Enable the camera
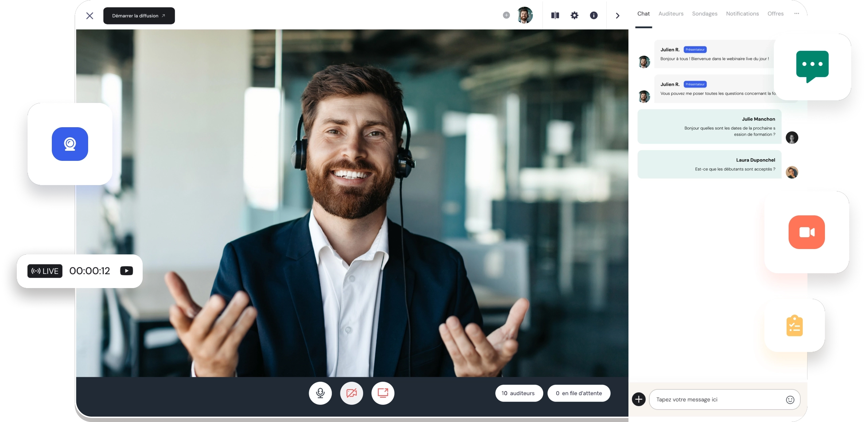The height and width of the screenshot is (422, 868). click(x=352, y=393)
